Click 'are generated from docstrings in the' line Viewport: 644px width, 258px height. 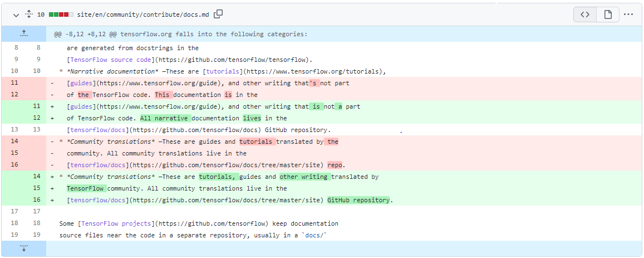click(x=132, y=48)
